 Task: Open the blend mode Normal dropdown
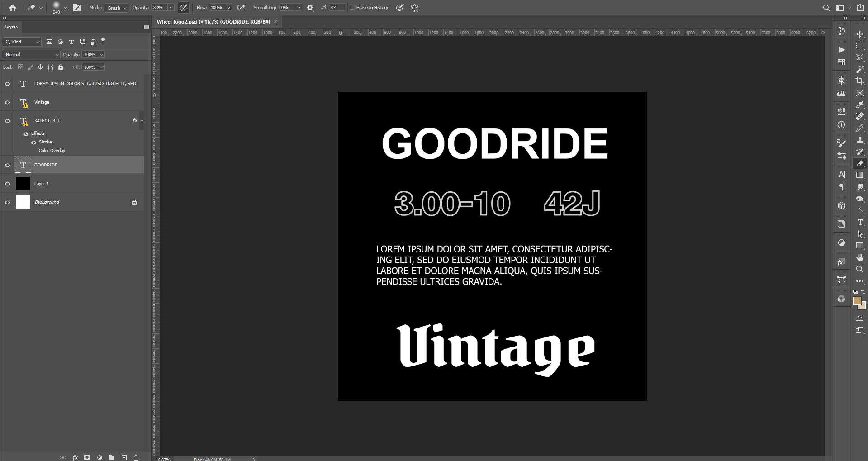point(31,54)
